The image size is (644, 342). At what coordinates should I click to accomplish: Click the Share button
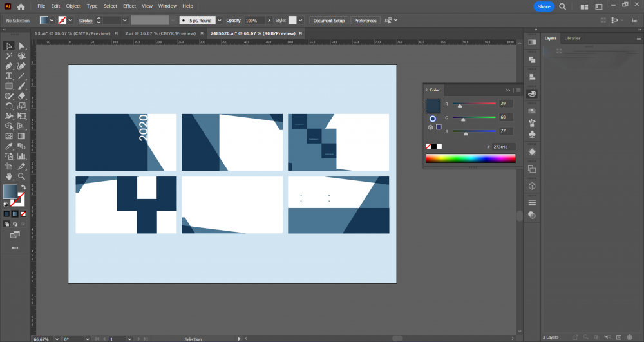point(544,6)
